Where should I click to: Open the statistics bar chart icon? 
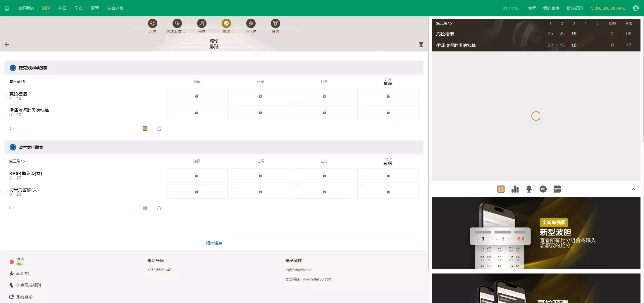tap(515, 189)
